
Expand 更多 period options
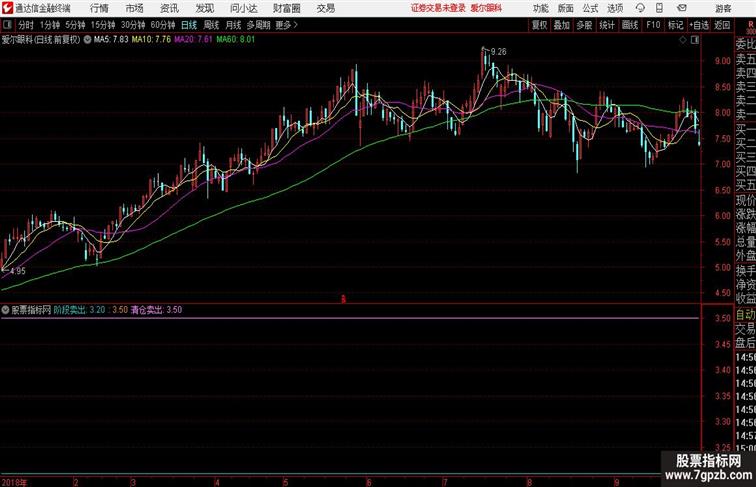pos(287,25)
